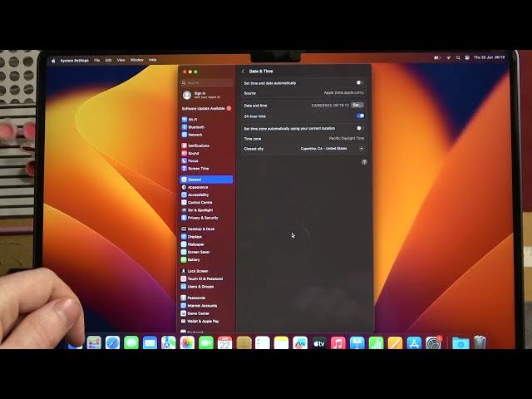Viewport: 532px width, 399px height.
Task: Open Touch ID & Password settings
Action: pos(207,279)
